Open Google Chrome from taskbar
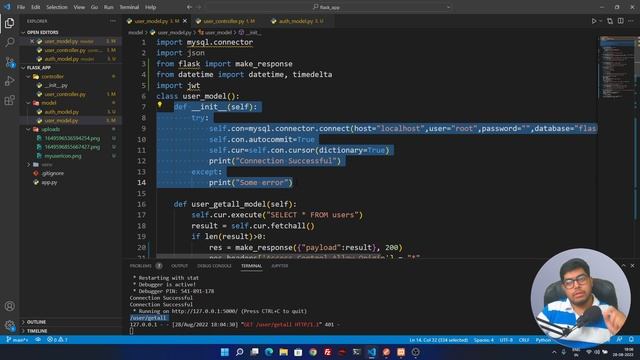Image resolution: width=640 pixels, height=360 pixels. [313, 352]
